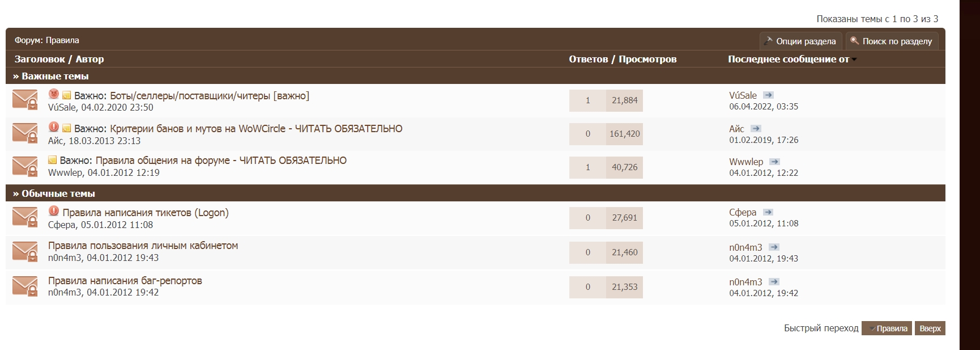Sort threads by Последнее сообщение от

point(788,59)
